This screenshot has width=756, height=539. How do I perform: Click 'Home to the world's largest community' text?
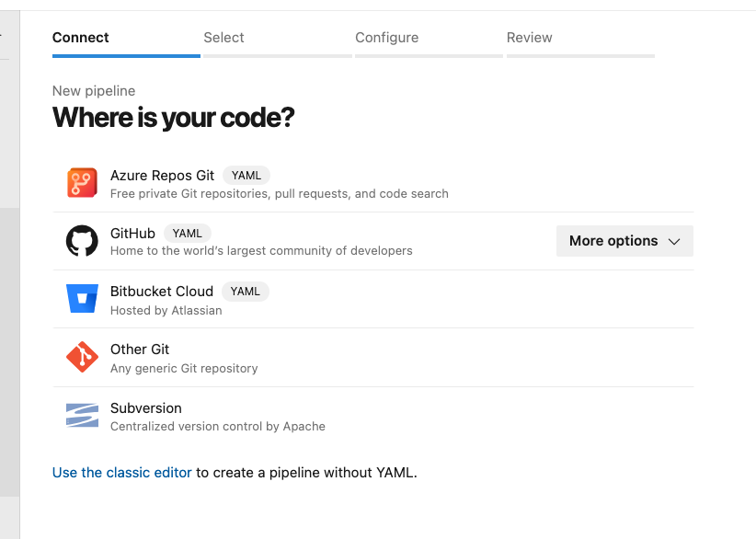tap(261, 251)
